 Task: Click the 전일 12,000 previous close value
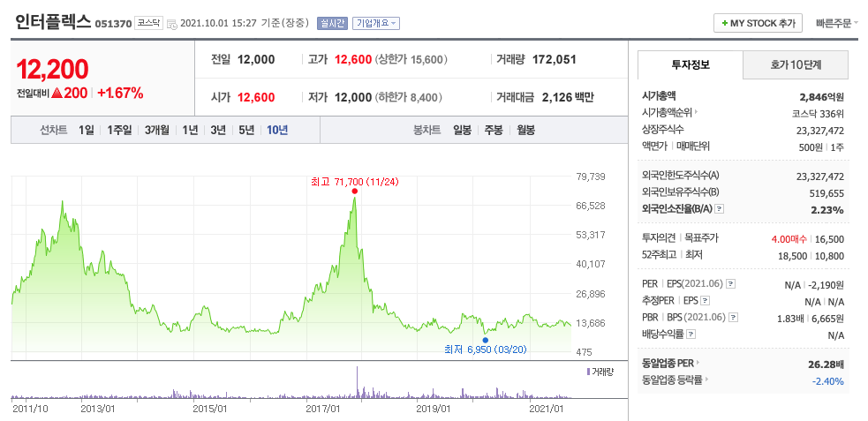coord(256,60)
